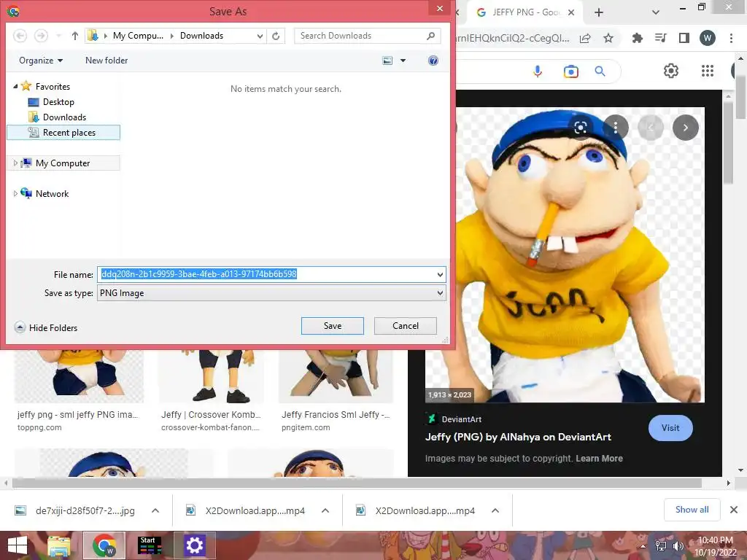Share this page via address bar icon

(585, 38)
